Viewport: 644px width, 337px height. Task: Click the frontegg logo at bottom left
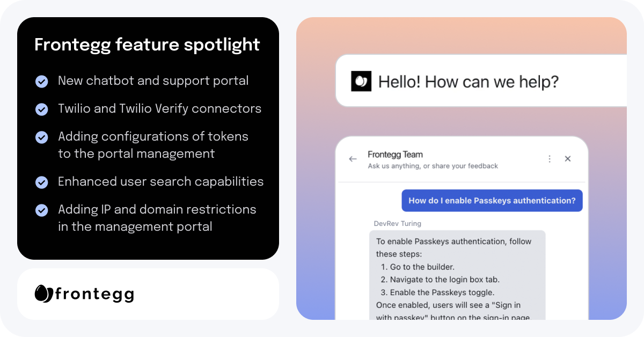(84, 294)
